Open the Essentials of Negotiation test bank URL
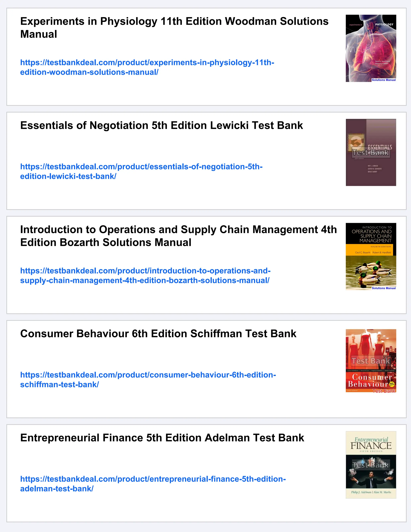The image size is (411, 532). click(x=141, y=171)
